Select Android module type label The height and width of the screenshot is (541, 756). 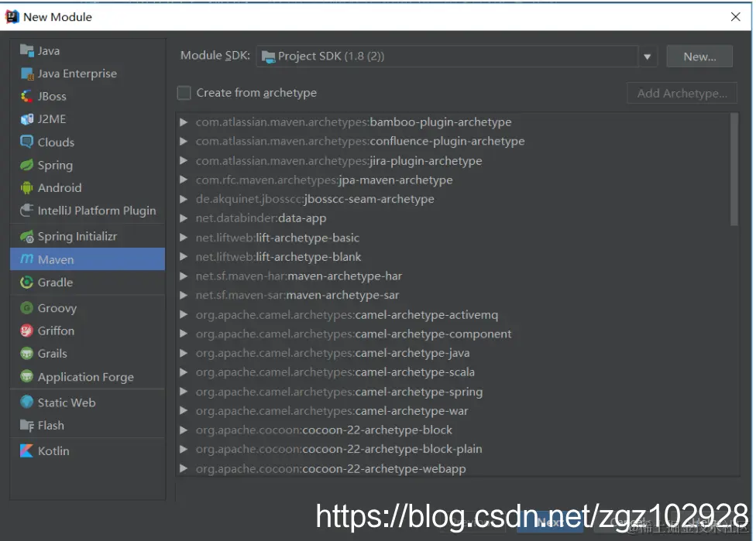(60, 188)
